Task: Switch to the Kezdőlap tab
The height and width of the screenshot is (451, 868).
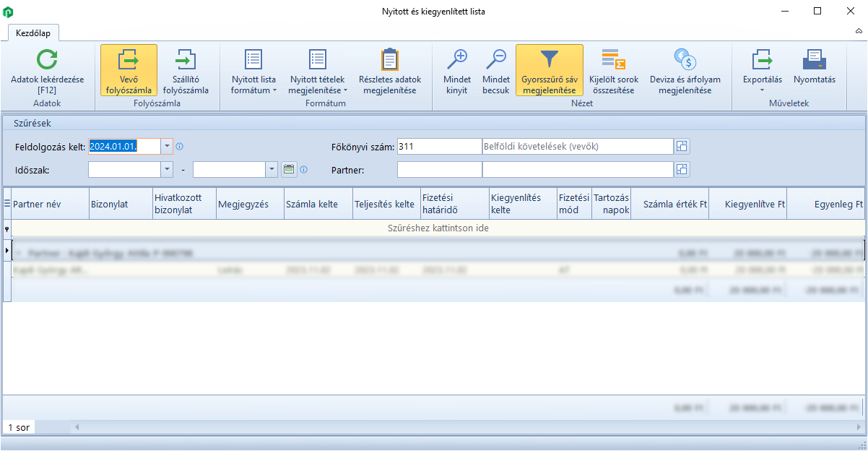Action: pyautogui.click(x=33, y=33)
